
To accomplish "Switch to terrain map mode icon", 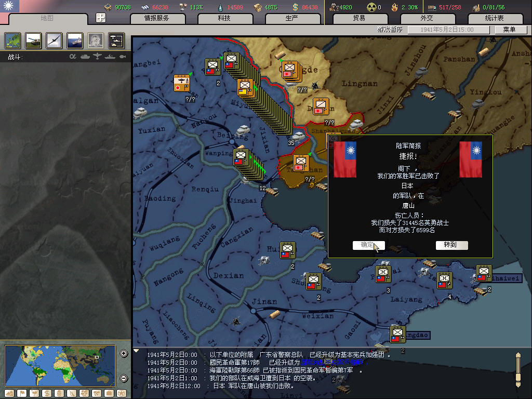I will (x=9, y=393).
